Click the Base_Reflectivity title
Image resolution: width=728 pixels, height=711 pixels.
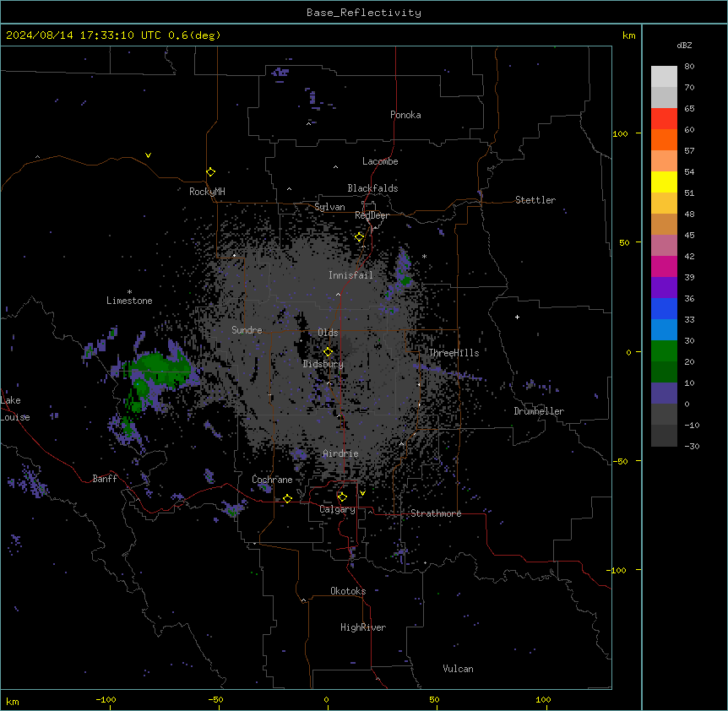pyautogui.click(x=364, y=13)
